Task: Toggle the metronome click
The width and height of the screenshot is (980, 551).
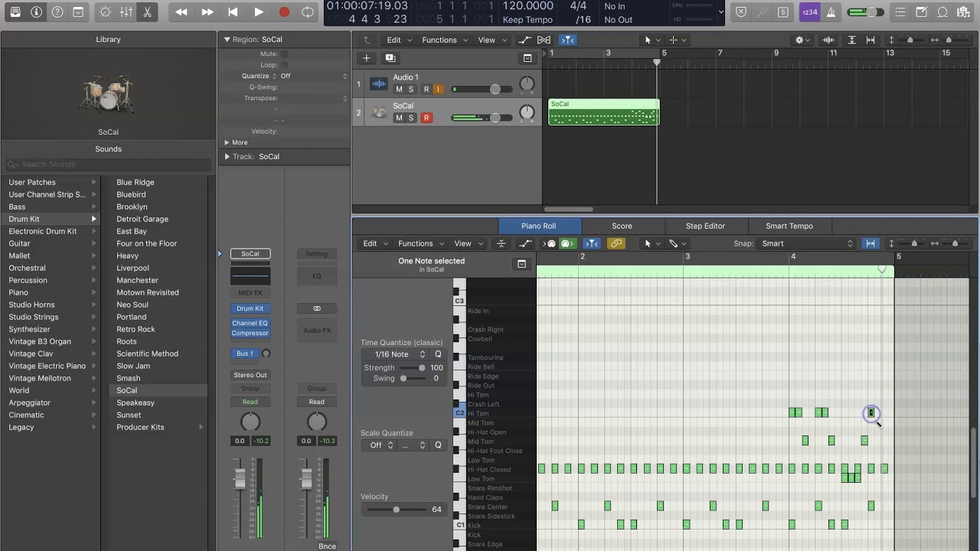Action: 831,12
